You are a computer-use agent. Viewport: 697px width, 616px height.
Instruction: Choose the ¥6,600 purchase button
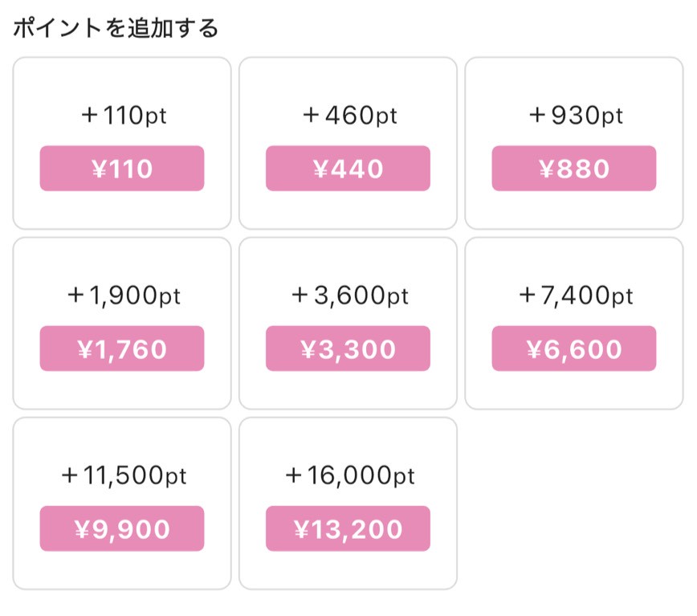tap(573, 349)
